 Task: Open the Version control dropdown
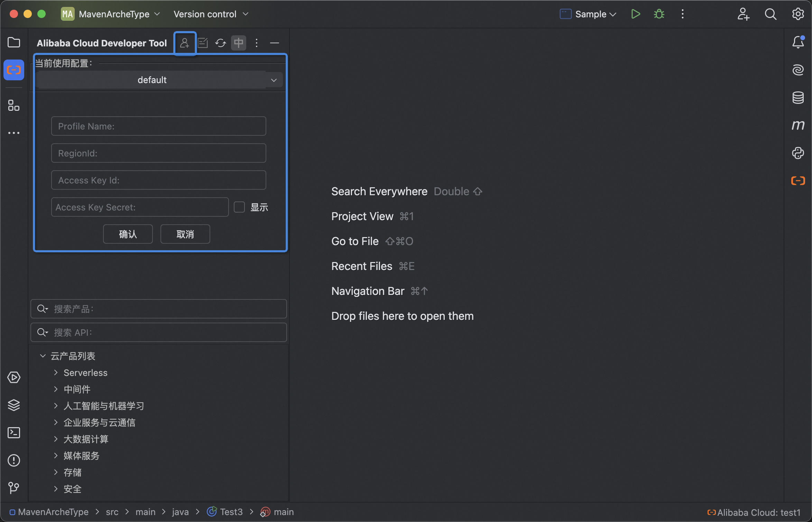tap(211, 14)
